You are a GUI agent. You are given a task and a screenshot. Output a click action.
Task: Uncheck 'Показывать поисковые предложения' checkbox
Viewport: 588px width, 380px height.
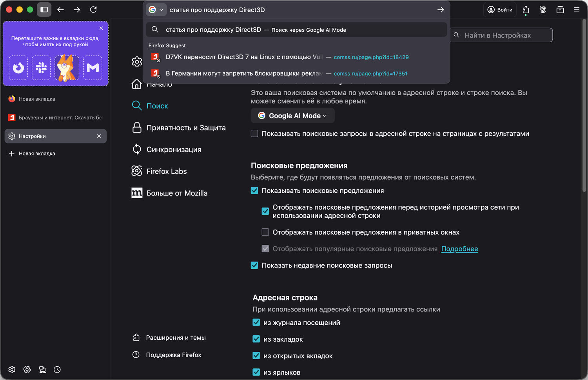(254, 191)
